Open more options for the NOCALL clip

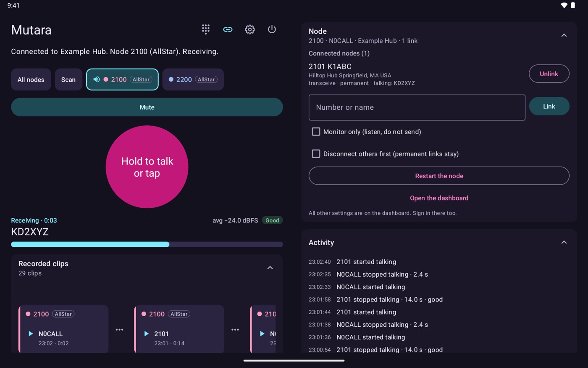[x=119, y=330]
